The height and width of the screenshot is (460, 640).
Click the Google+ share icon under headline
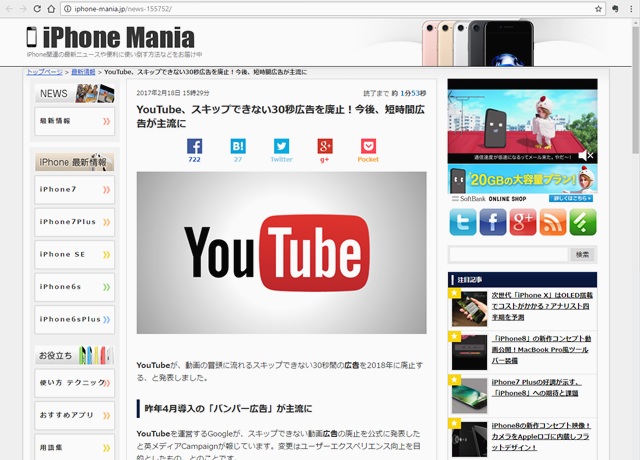tap(324, 146)
